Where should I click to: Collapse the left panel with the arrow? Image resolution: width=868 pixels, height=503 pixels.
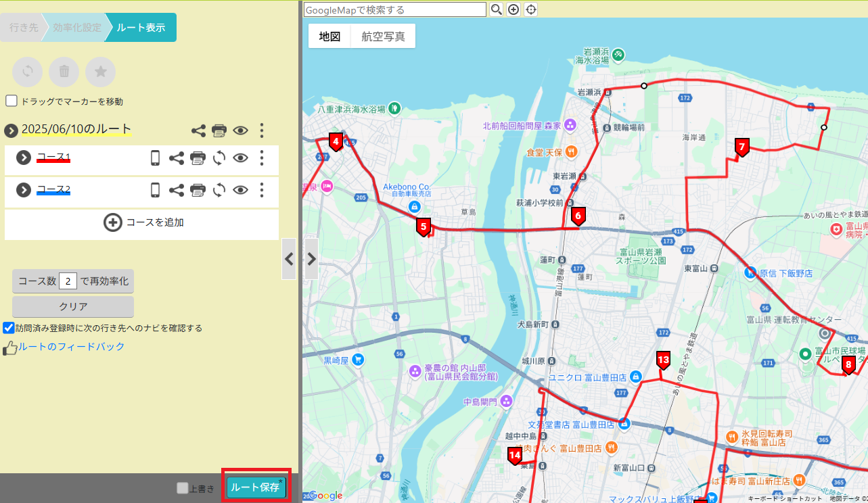[289, 259]
